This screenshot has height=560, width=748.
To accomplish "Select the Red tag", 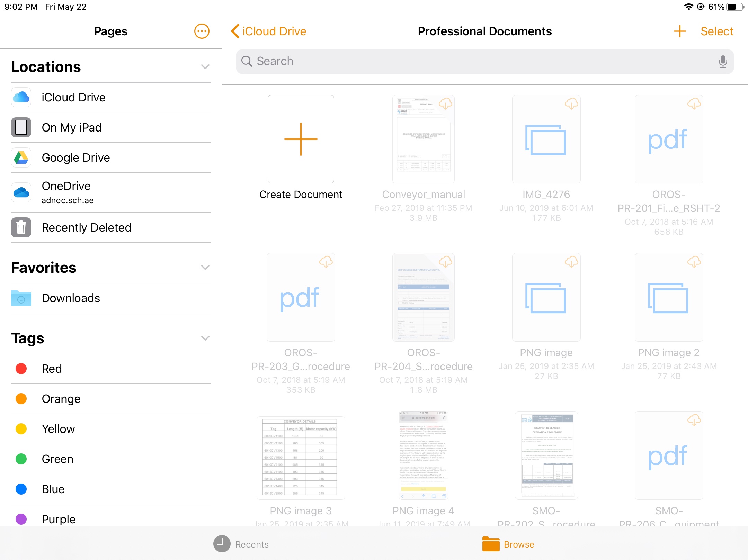I will pos(51,369).
